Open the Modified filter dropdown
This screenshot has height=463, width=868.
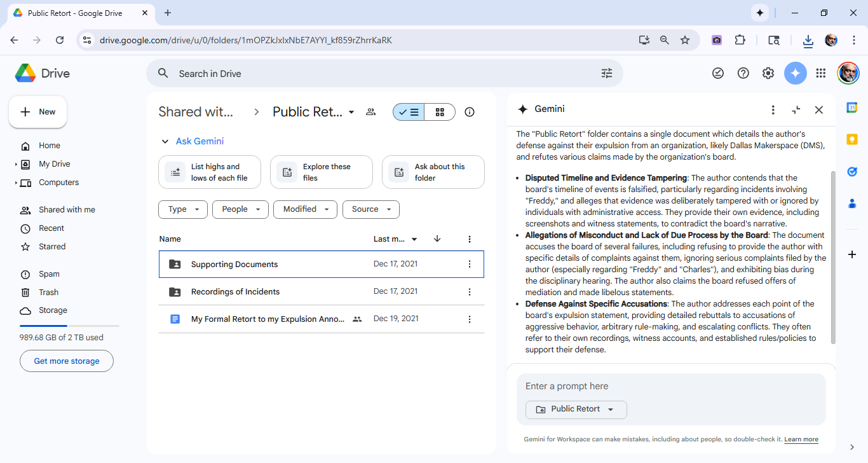[x=305, y=209]
